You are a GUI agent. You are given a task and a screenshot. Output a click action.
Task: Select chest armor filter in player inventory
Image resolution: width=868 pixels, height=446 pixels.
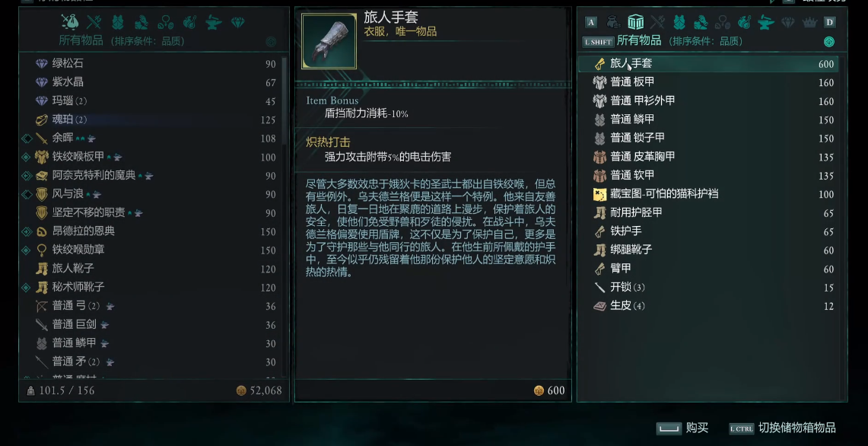[117, 22]
